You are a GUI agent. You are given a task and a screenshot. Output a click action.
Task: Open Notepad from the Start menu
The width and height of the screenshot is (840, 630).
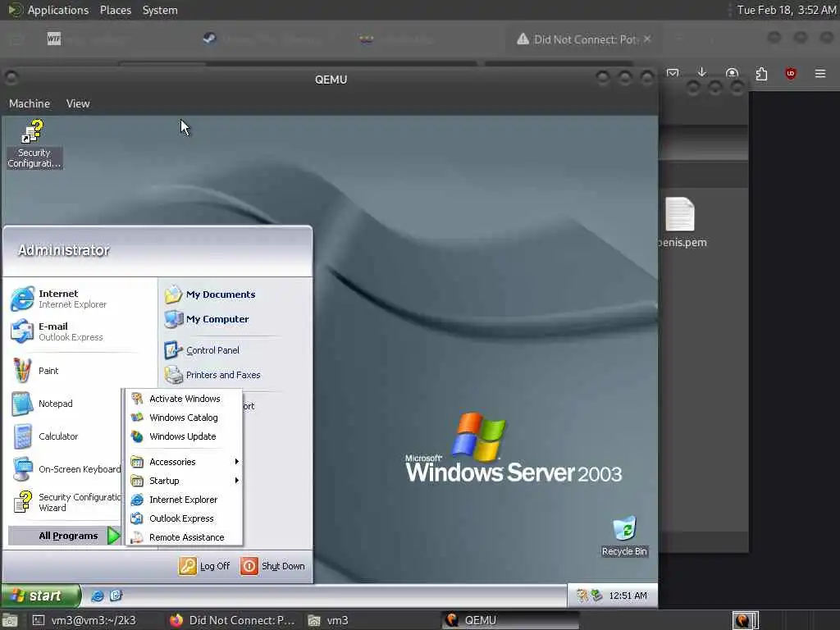click(42, 404)
